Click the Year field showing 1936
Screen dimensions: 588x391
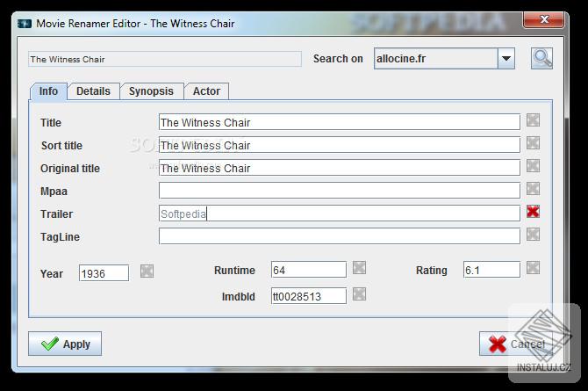(x=104, y=273)
